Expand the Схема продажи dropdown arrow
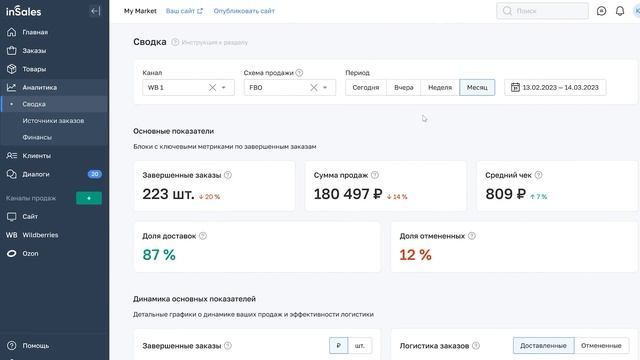Viewport: 640px width, 360px height. click(325, 87)
